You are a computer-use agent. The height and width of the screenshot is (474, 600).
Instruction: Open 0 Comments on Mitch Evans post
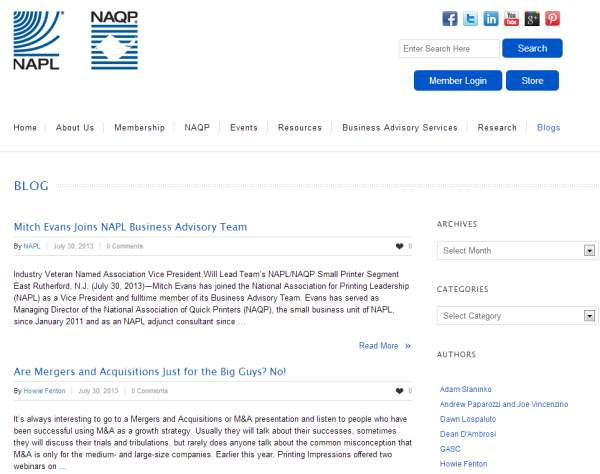[x=125, y=246]
